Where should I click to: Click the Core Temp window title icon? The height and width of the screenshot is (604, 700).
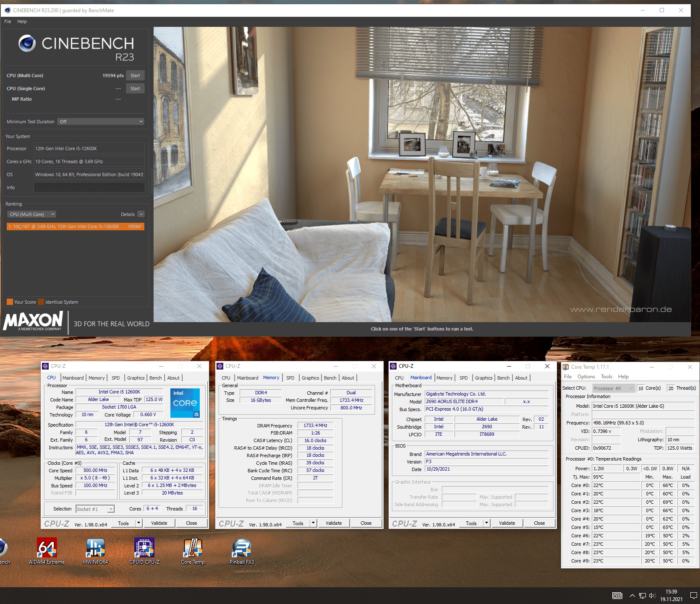coord(566,367)
